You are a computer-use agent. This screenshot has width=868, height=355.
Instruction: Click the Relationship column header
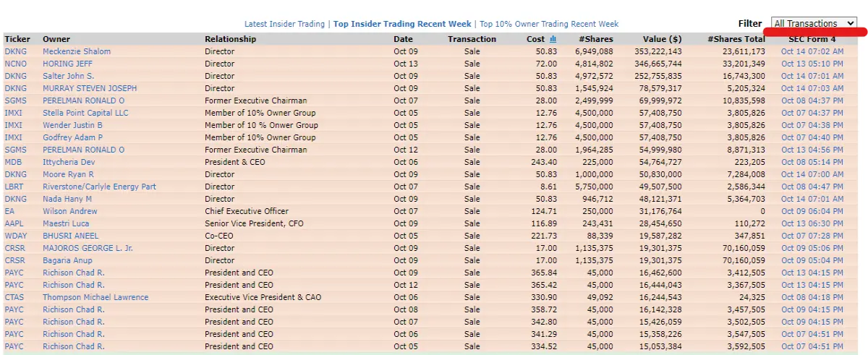point(230,39)
